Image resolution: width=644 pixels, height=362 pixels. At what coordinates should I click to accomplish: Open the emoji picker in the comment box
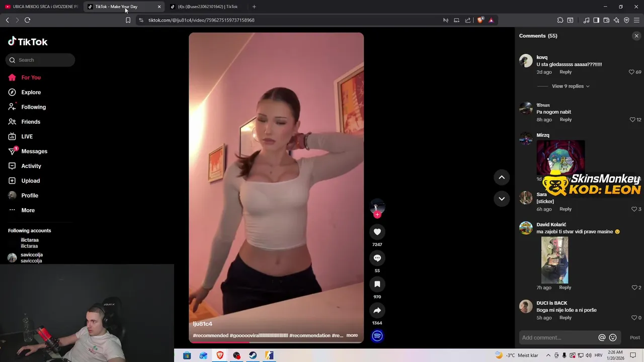[613, 337]
